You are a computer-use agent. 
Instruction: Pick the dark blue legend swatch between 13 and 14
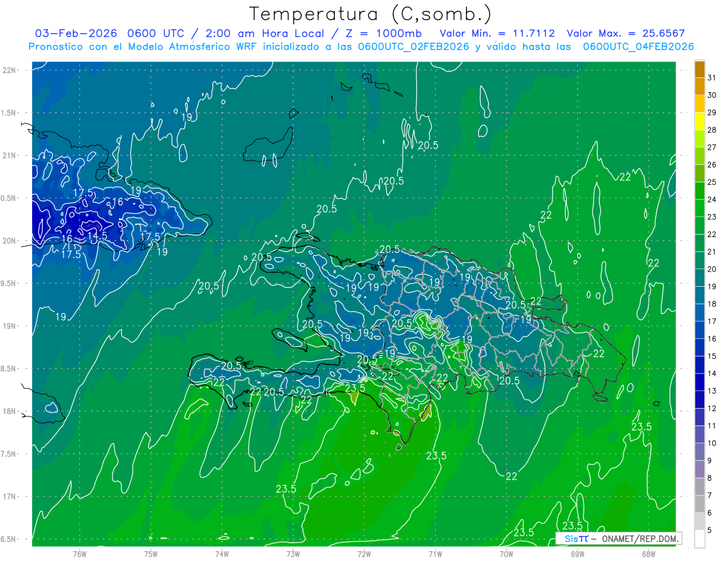click(699, 382)
